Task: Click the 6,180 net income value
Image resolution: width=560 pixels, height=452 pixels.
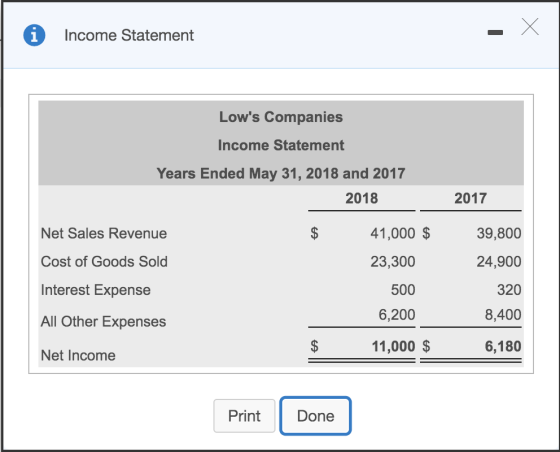Action: tap(503, 346)
